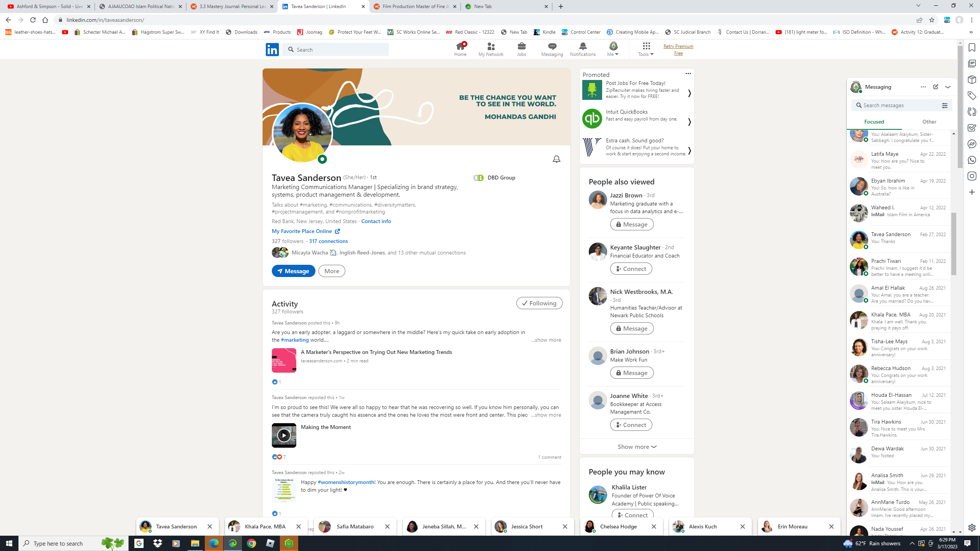Compose a new message icon
Screen dimensions: 980x551
pos(936,87)
